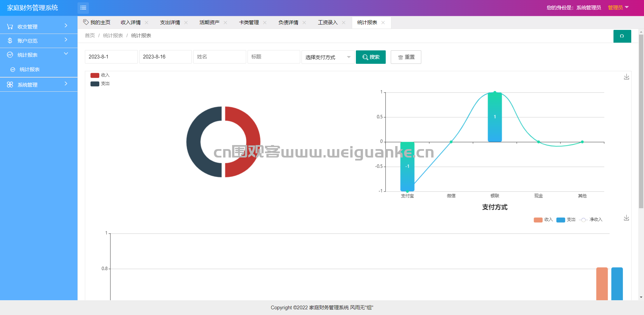The height and width of the screenshot is (315, 644).
Task: Close the 收入详情 tab
Action: pyautogui.click(x=147, y=22)
